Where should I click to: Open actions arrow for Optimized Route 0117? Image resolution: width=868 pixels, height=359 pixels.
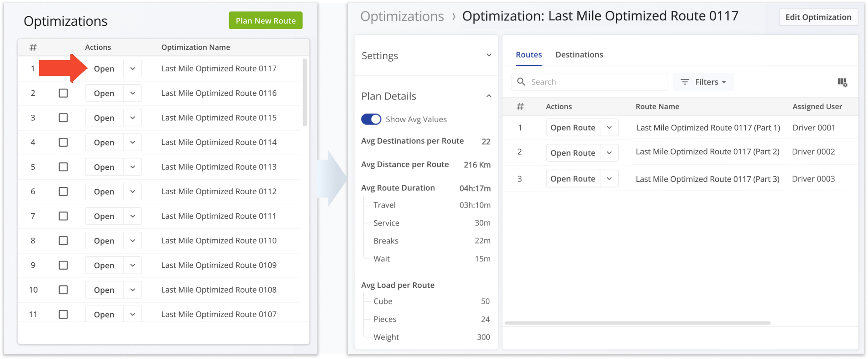point(133,69)
